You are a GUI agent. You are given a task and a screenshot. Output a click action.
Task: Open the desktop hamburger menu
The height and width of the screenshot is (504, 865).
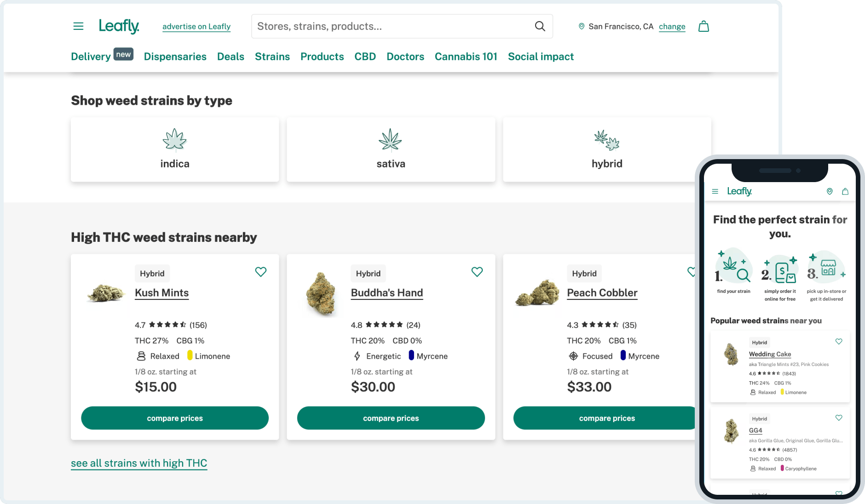78,26
